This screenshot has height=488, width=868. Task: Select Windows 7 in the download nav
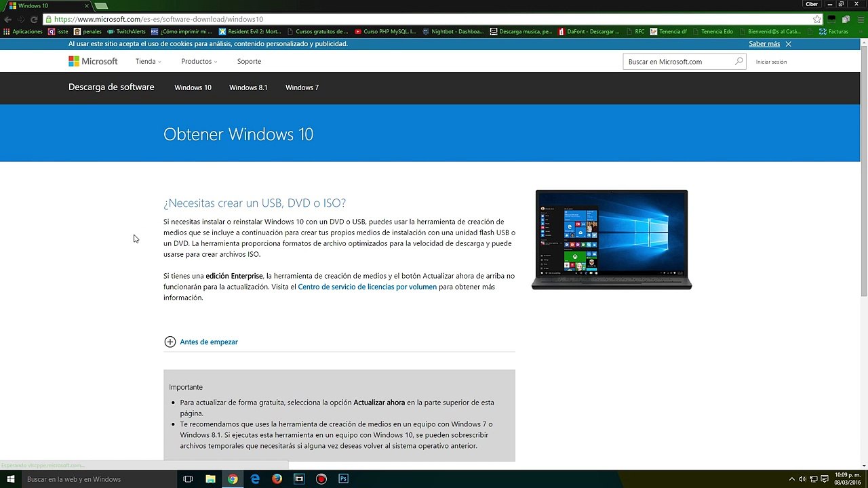[302, 87]
